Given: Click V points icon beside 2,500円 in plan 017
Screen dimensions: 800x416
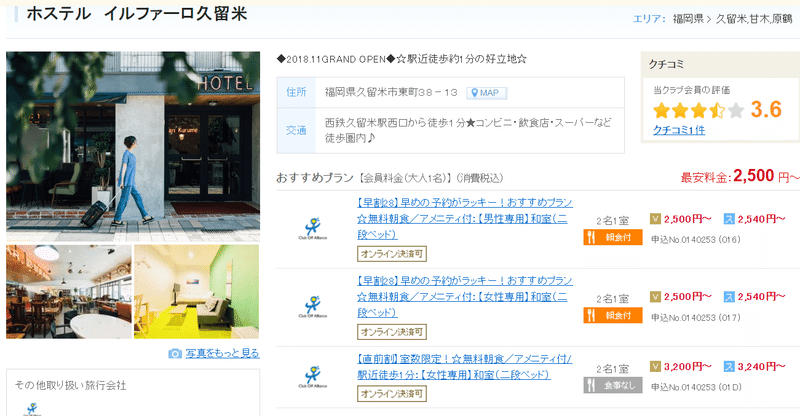Looking at the screenshot, I should [656, 297].
